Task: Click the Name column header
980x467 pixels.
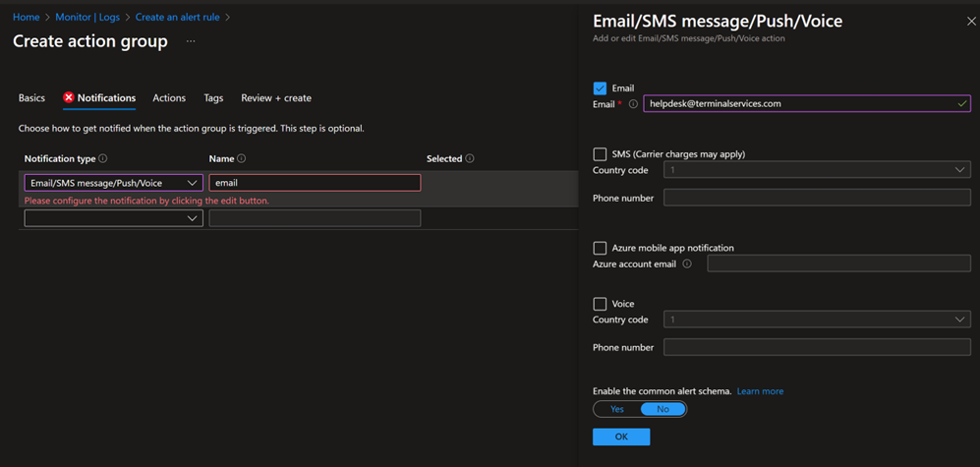Action: tap(221, 159)
